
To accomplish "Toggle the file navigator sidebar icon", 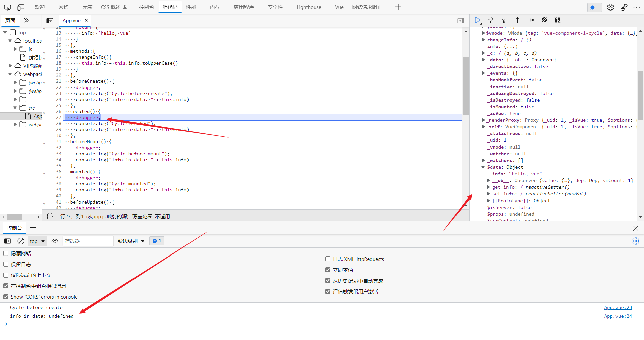I will click(x=50, y=21).
